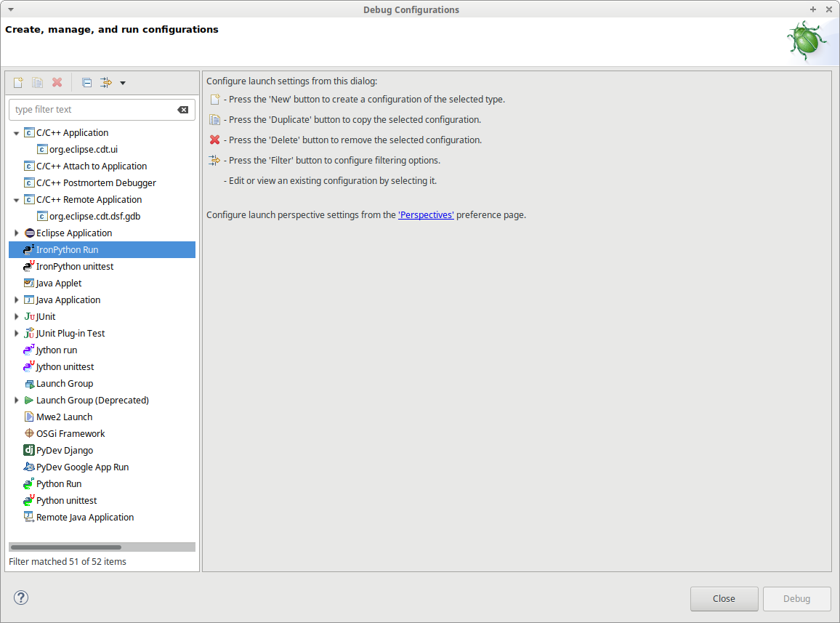Viewport: 840px width, 623px height.
Task: Select the OSGi Framework icon
Action: click(x=30, y=433)
